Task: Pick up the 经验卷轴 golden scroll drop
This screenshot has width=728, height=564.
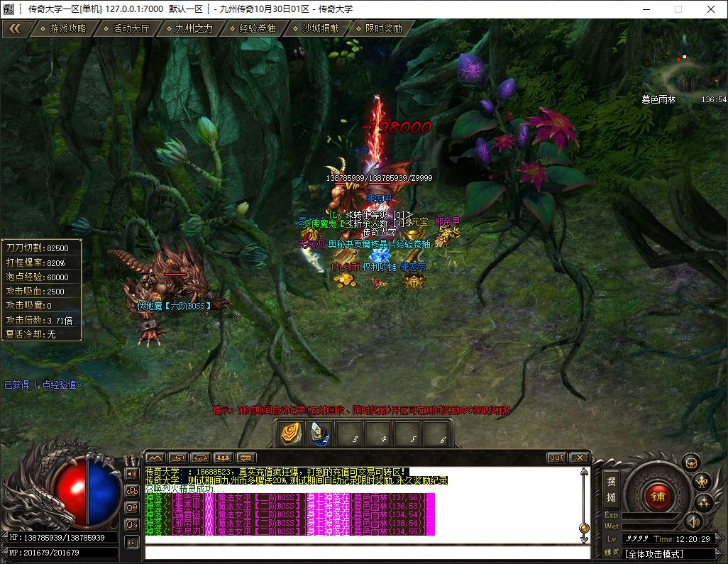Action: [x=412, y=256]
